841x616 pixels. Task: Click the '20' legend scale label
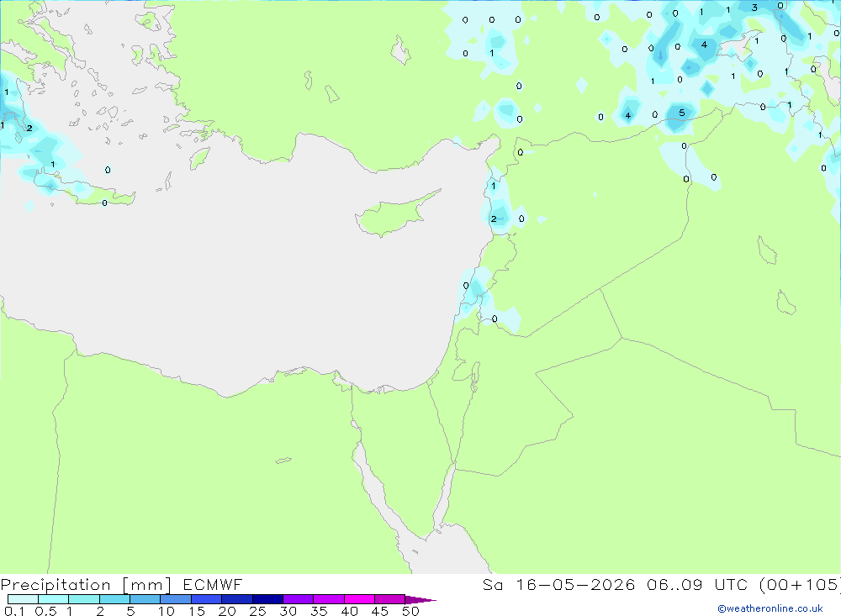(x=227, y=611)
